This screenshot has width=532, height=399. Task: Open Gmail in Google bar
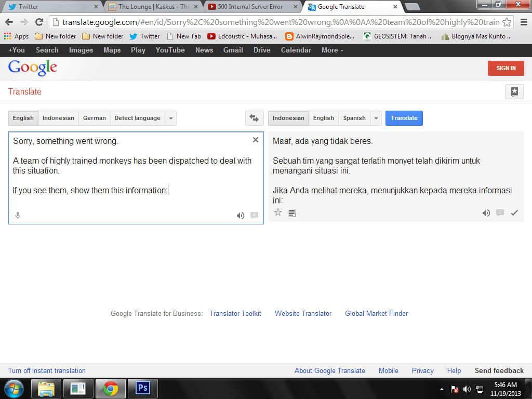(233, 50)
